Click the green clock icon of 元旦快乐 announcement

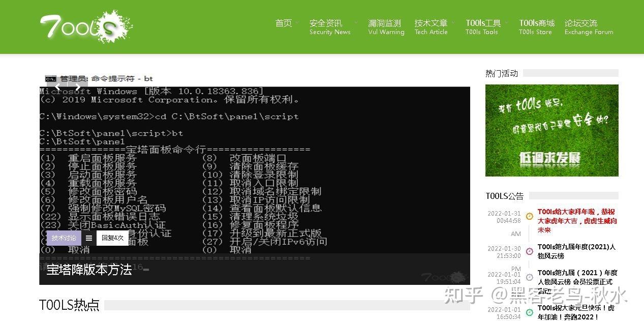(529, 312)
